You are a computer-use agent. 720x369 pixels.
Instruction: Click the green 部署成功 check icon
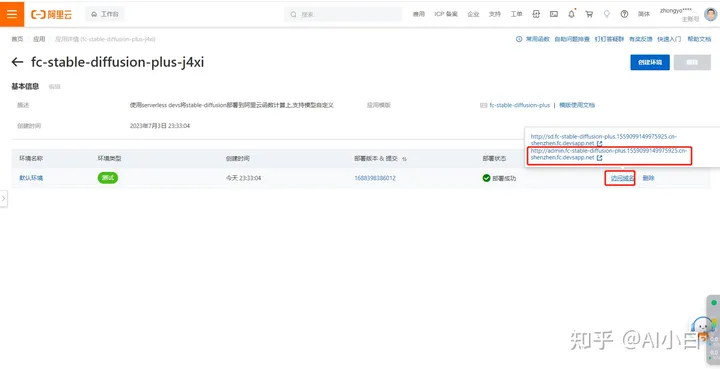pyautogui.click(x=486, y=178)
